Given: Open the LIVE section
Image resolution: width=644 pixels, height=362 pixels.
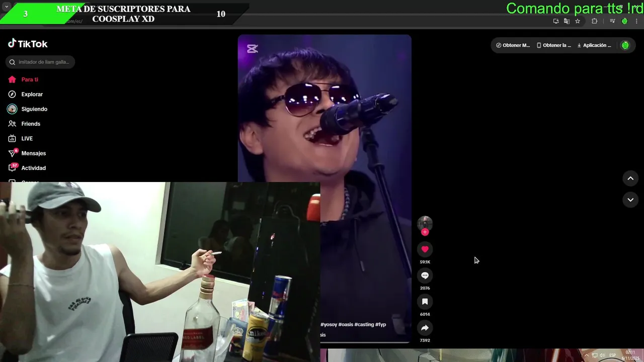Looking at the screenshot, I should 27,138.
